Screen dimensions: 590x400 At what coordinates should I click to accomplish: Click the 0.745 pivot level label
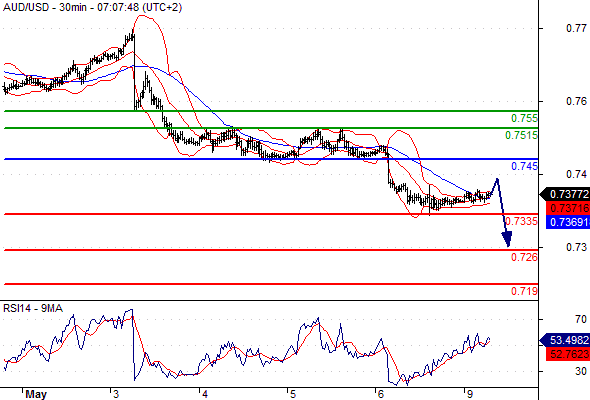click(x=525, y=166)
